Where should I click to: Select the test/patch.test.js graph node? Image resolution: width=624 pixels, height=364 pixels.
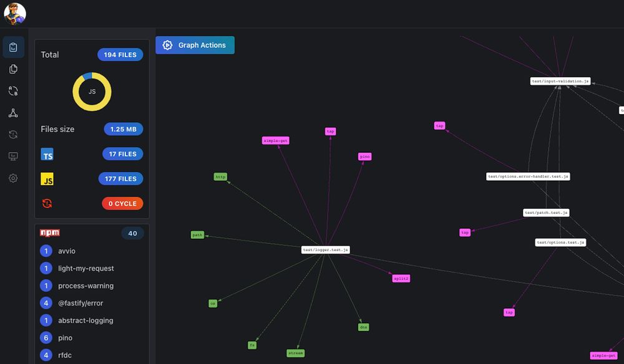click(546, 213)
